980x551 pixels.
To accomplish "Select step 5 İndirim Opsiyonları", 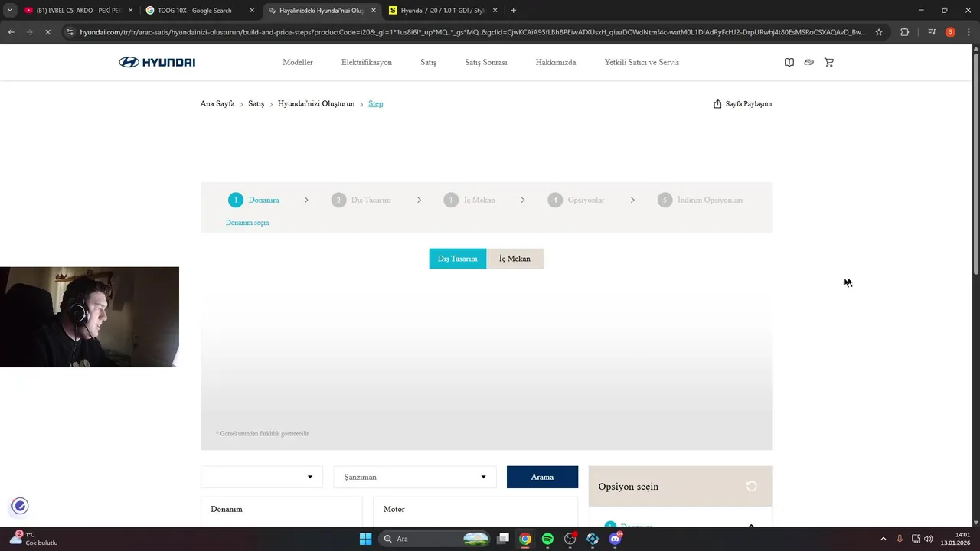I will click(x=700, y=200).
